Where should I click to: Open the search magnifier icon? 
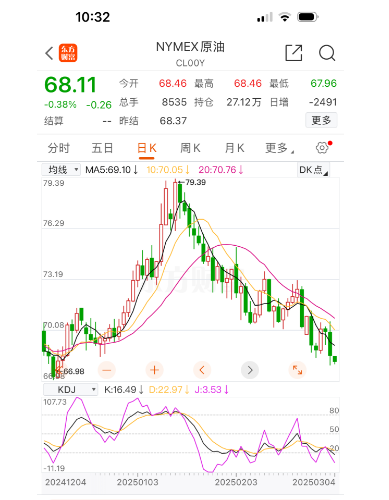(x=327, y=53)
